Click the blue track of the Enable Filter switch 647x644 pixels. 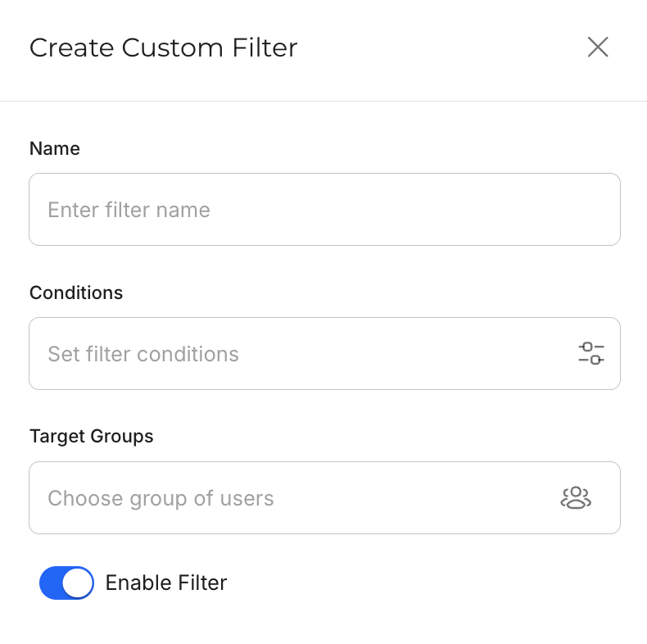click(x=51, y=583)
